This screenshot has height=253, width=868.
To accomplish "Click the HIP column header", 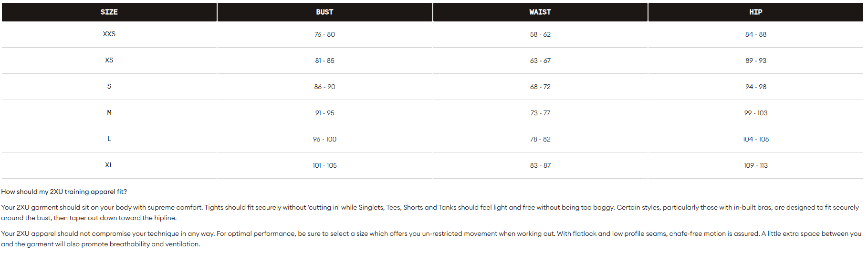I will (755, 12).
